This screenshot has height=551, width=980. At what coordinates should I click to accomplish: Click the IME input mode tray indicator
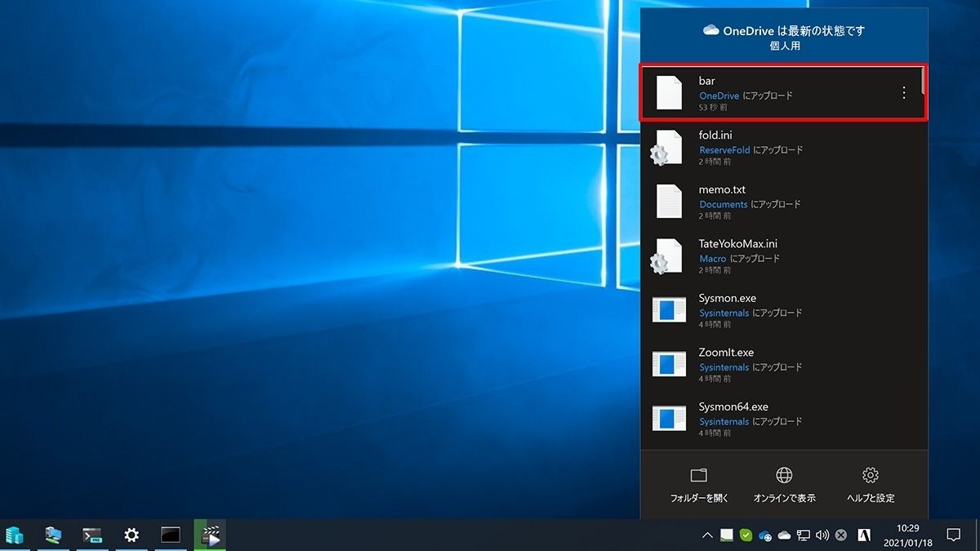coord(864,535)
